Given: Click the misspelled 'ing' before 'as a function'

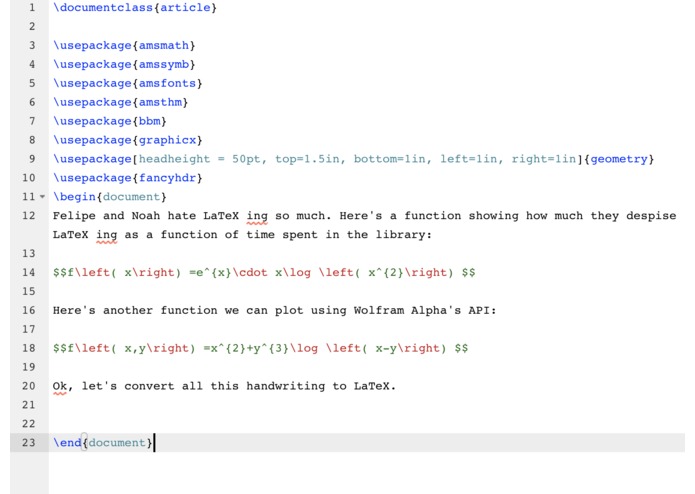Looking at the screenshot, I should (107, 235).
